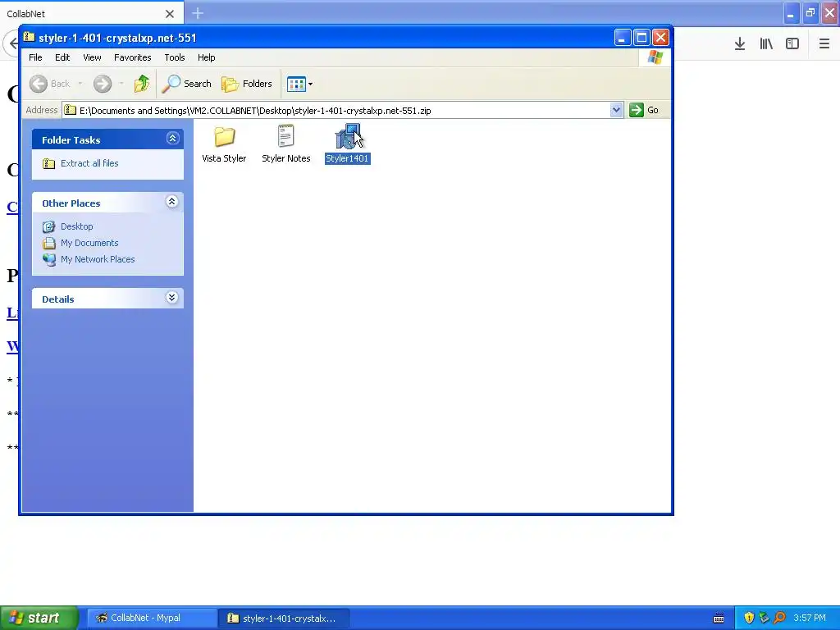Click styler-1-401-crystalx taskbar button

pos(284,618)
